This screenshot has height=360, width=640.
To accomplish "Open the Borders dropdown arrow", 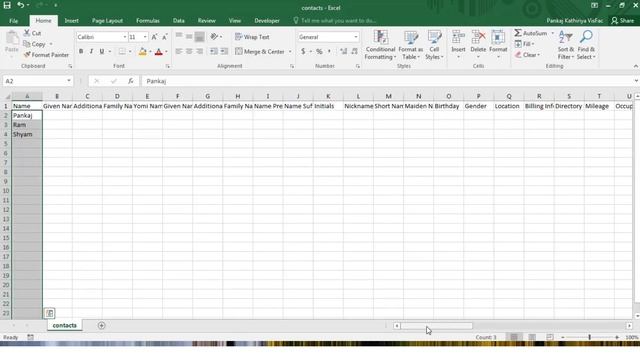I will coord(130,51).
